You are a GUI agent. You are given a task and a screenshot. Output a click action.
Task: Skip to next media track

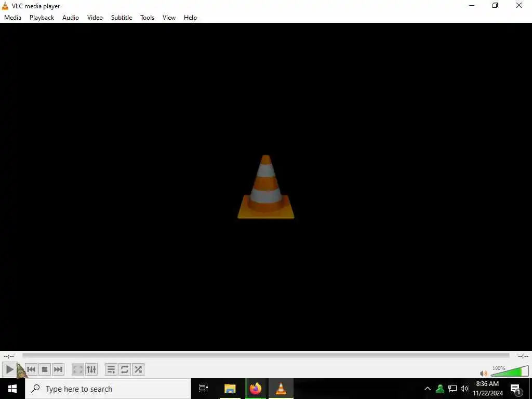[58, 369]
